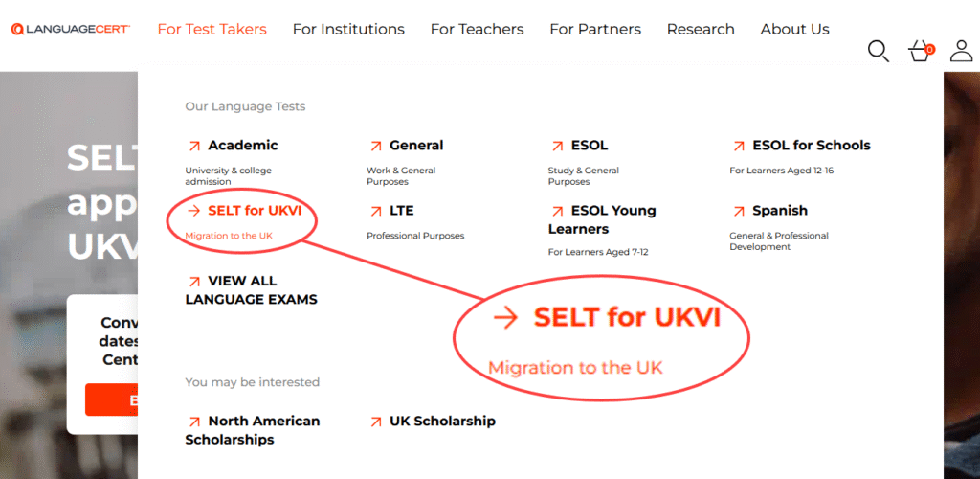Click the arrow icon beside LTE
The image size is (980, 479).
375,212
